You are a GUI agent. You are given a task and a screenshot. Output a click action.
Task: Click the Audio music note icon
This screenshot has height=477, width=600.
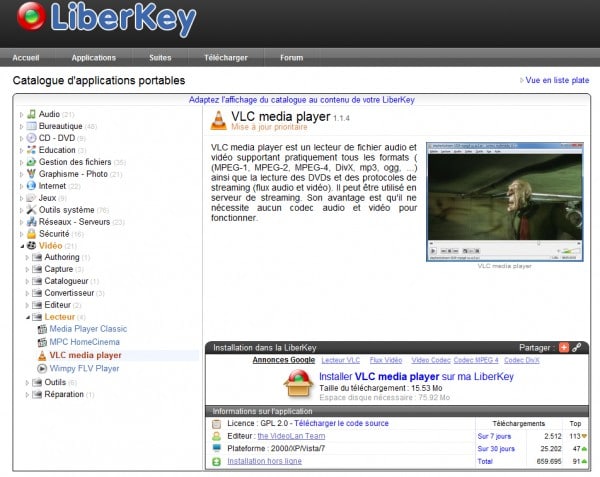click(x=31, y=114)
